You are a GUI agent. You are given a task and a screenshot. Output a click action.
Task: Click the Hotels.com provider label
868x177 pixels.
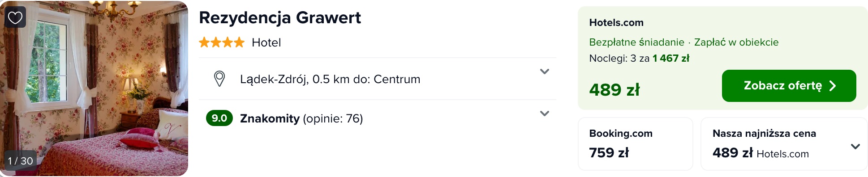pyautogui.click(x=616, y=23)
